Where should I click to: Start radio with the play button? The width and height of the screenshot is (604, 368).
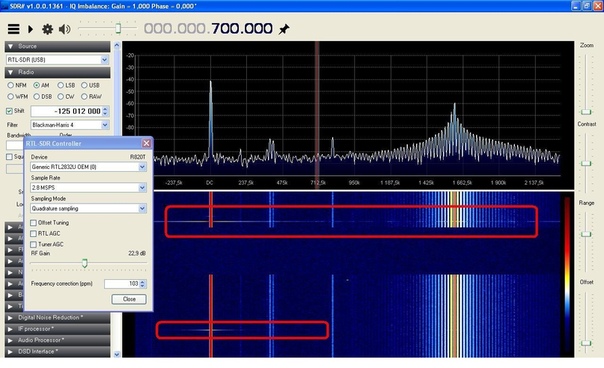[30, 29]
